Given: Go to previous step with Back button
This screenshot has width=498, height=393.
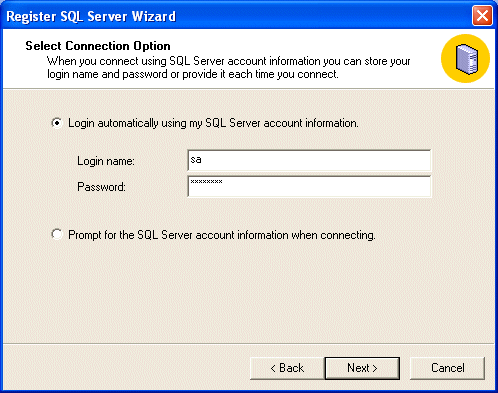Looking at the screenshot, I should 287,368.
